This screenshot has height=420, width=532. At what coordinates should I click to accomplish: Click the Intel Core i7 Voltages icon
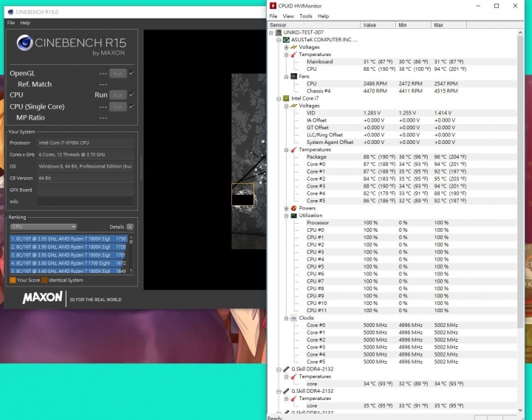[294, 106]
